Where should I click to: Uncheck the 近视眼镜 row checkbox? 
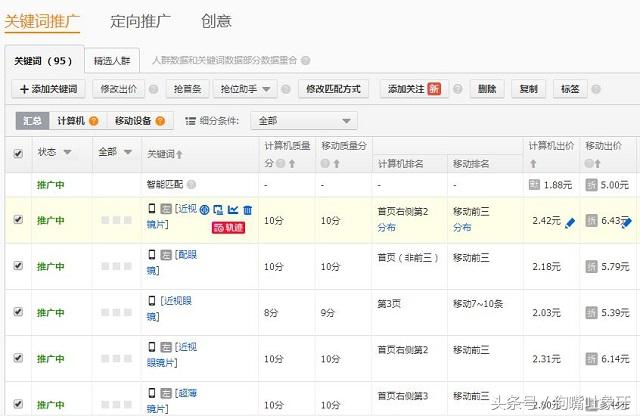18,312
